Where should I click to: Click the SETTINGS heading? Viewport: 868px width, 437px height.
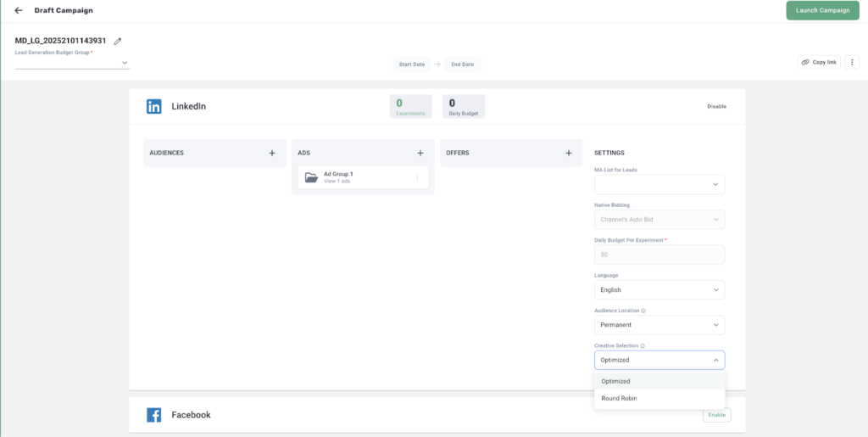point(609,153)
